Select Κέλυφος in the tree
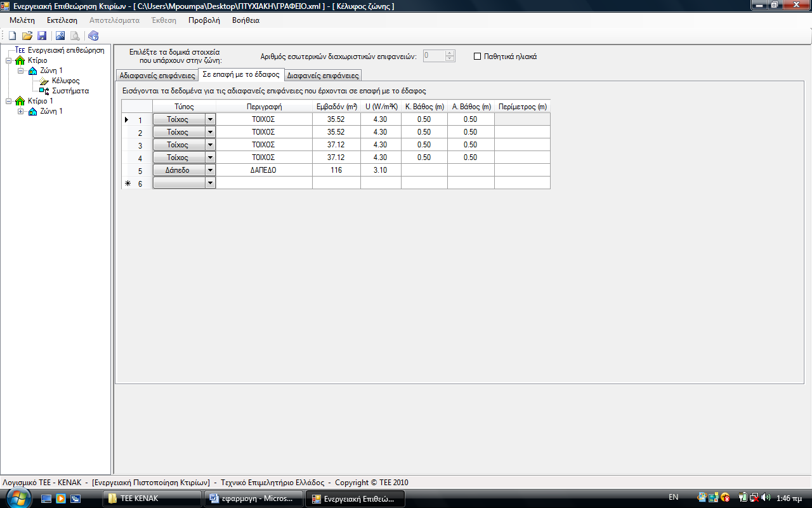This screenshot has height=508, width=812. click(65, 81)
